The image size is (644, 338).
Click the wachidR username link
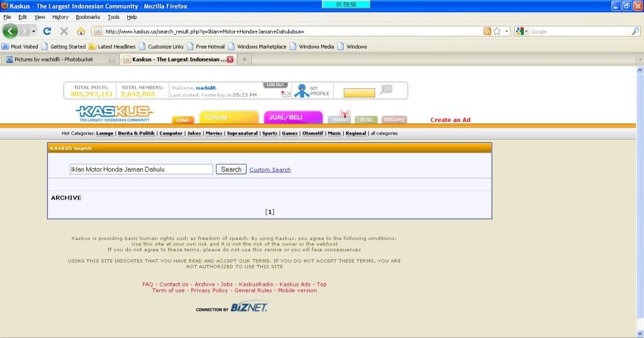tap(206, 88)
